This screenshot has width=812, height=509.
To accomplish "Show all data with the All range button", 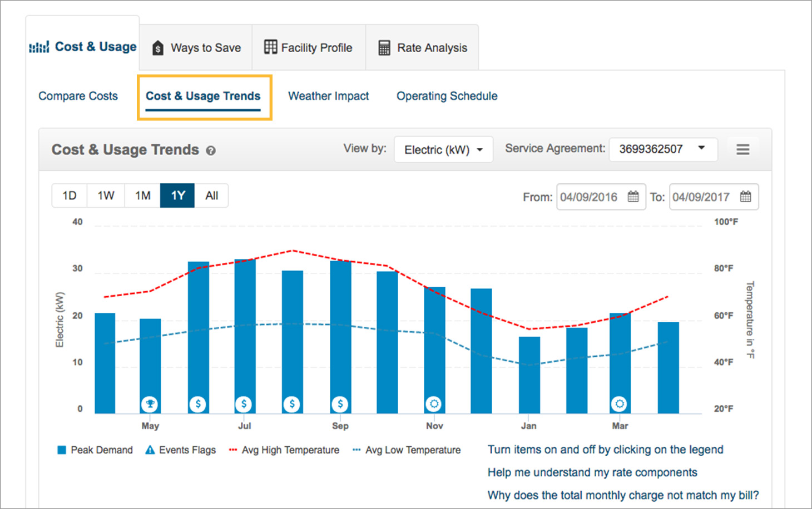I will coord(211,196).
